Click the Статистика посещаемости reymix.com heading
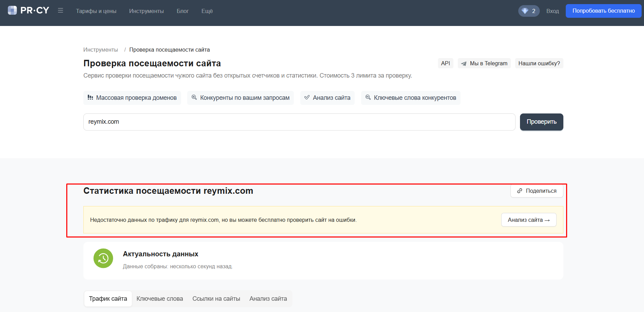Screen dimensions: 644x312 coord(168,191)
